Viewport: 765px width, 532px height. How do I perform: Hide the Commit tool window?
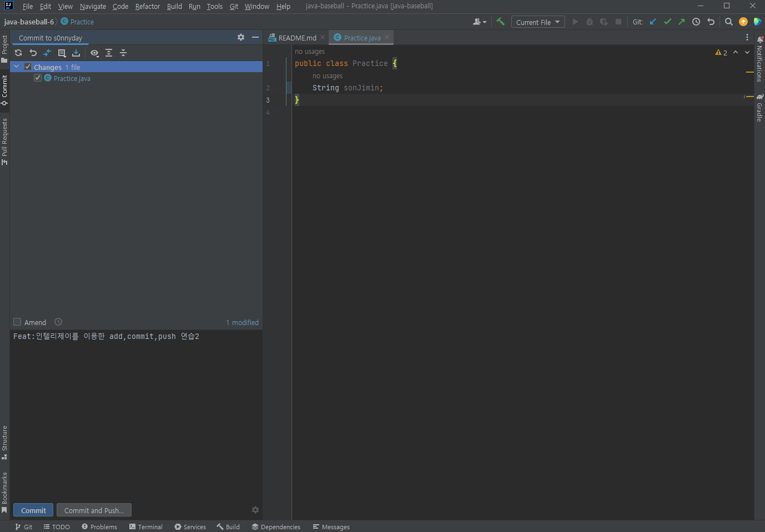point(255,37)
